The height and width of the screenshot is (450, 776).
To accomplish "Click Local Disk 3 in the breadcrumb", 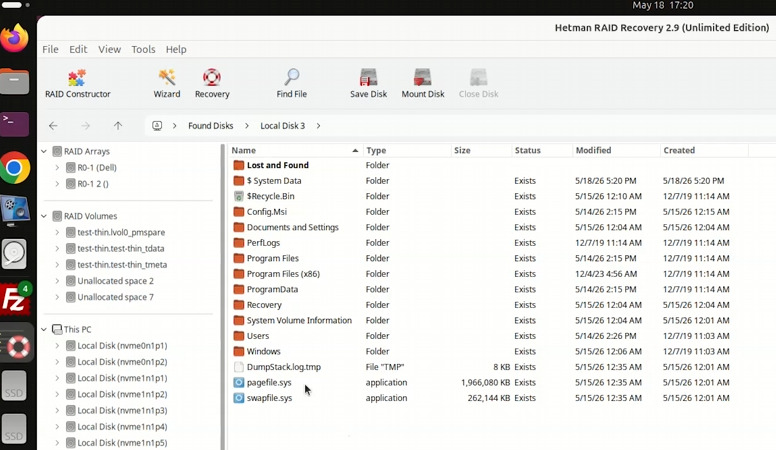I will (x=283, y=126).
